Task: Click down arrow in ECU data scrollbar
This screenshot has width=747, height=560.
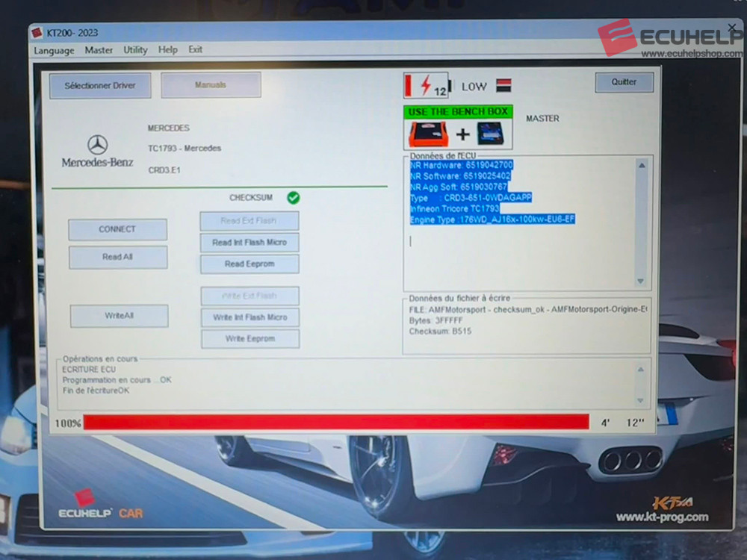Action: click(641, 281)
